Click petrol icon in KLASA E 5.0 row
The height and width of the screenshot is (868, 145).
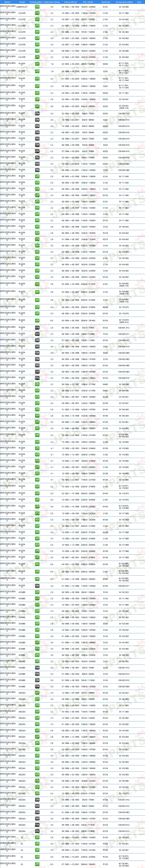(37, 313)
